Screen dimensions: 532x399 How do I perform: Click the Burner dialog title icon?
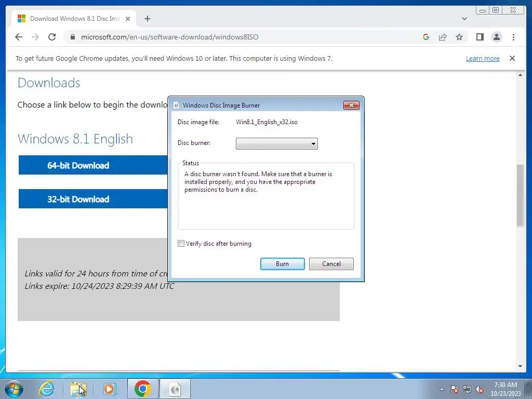tap(177, 105)
